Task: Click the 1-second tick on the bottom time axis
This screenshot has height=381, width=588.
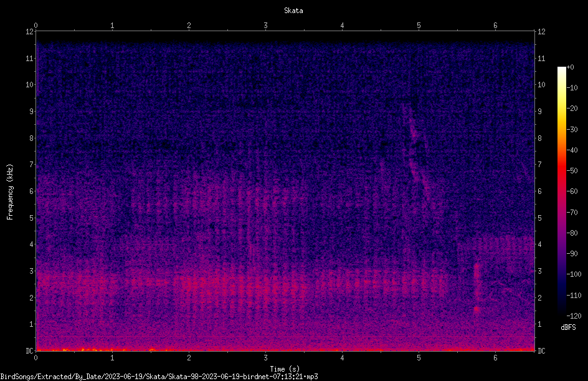Action: pos(112,358)
